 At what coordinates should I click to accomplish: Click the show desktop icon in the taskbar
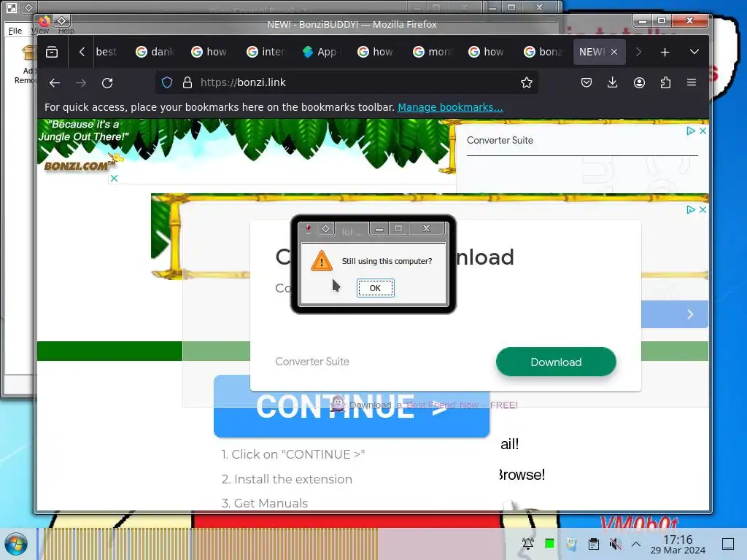(728, 543)
